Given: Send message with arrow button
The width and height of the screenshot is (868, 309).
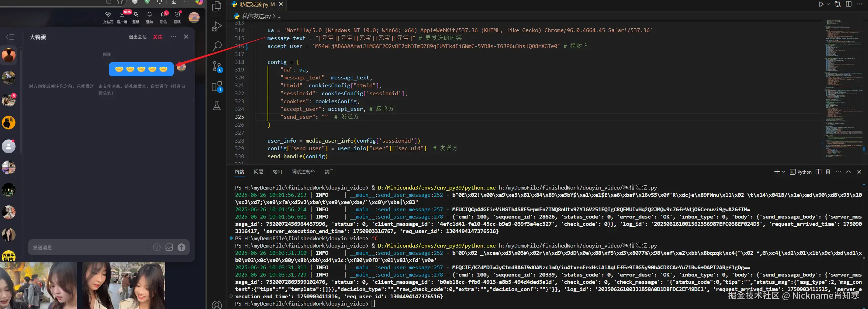Looking at the screenshot, I should tap(182, 247).
